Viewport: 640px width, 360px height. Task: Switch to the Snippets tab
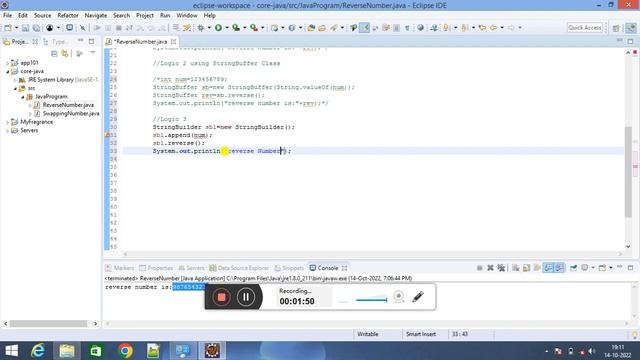click(x=289, y=268)
